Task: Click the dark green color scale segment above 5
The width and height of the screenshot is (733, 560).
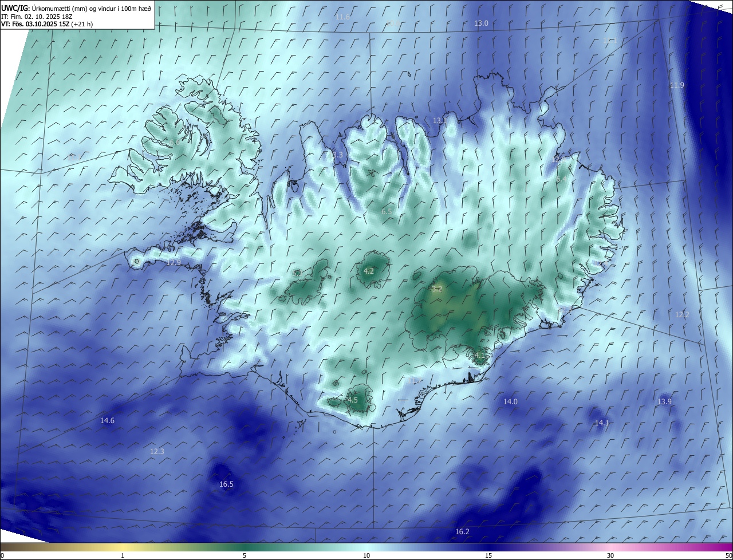Action: point(245,547)
